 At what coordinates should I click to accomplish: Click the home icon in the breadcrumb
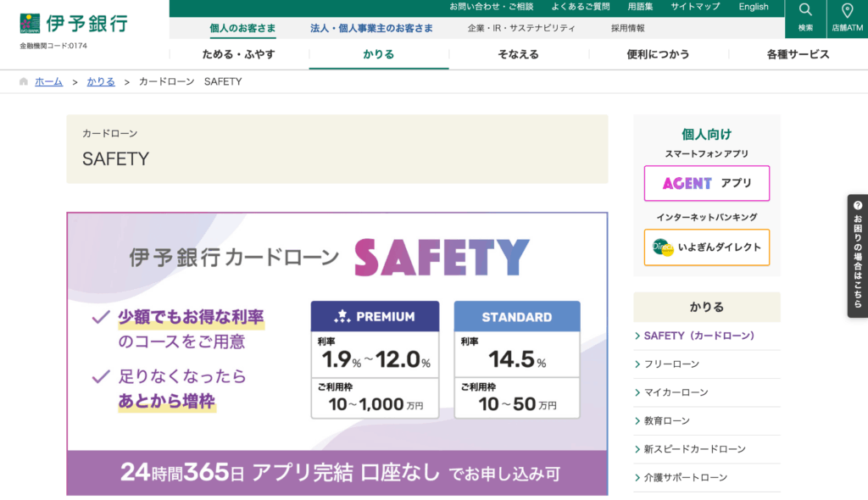click(x=23, y=81)
